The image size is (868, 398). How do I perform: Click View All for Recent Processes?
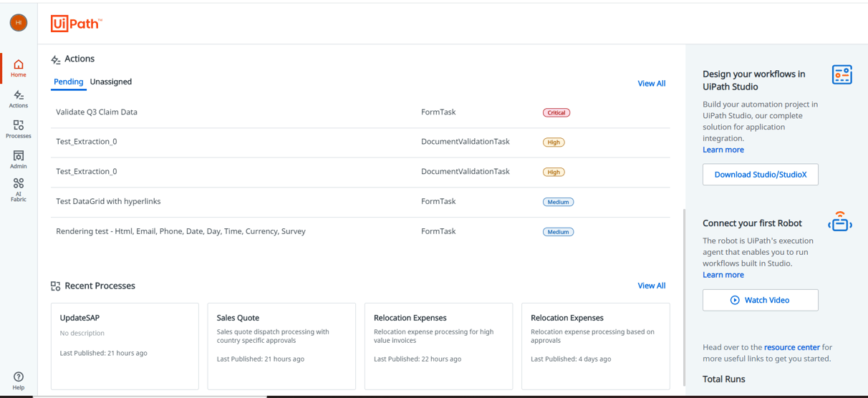(x=652, y=286)
